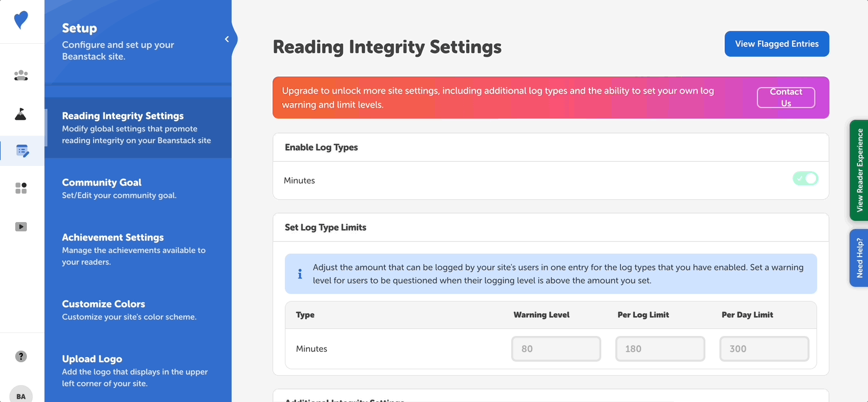
Task: Click the question mark help icon
Action: click(x=21, y=356)
